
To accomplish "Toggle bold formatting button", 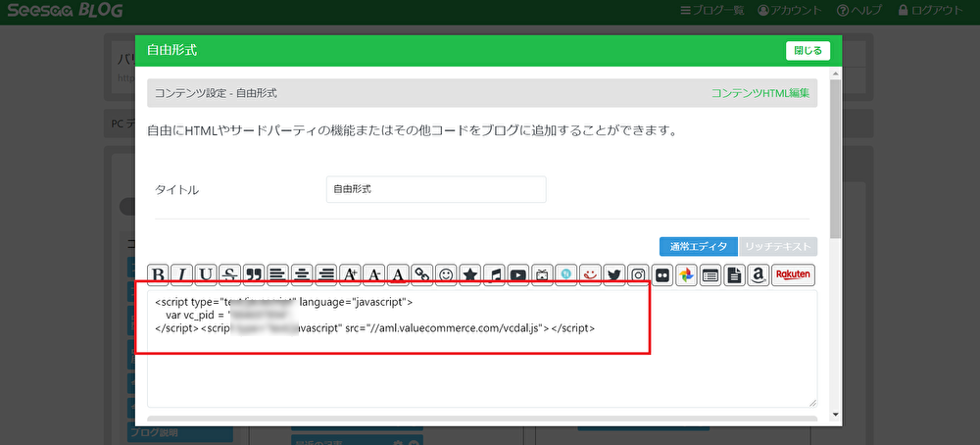I will (x=159, y=274).
